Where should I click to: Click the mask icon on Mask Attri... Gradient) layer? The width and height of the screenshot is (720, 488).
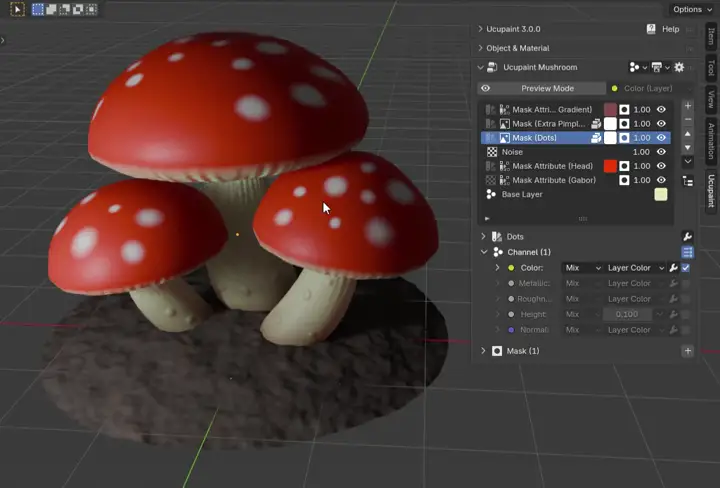point(624,109)
